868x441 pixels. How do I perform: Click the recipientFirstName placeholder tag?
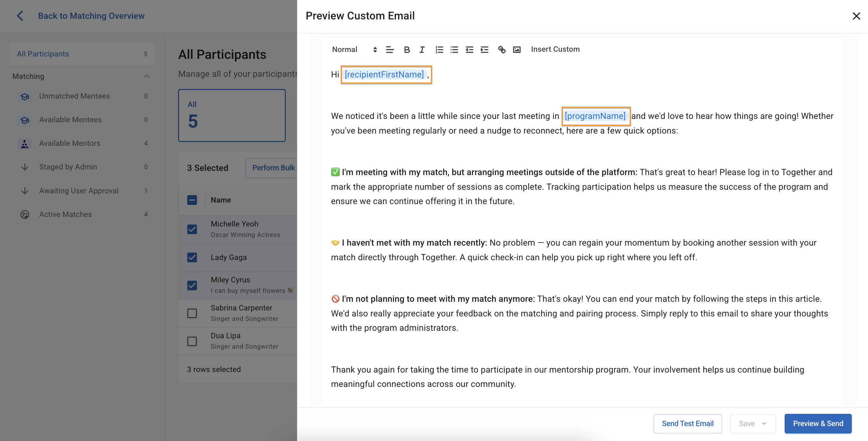coord(384,74)
